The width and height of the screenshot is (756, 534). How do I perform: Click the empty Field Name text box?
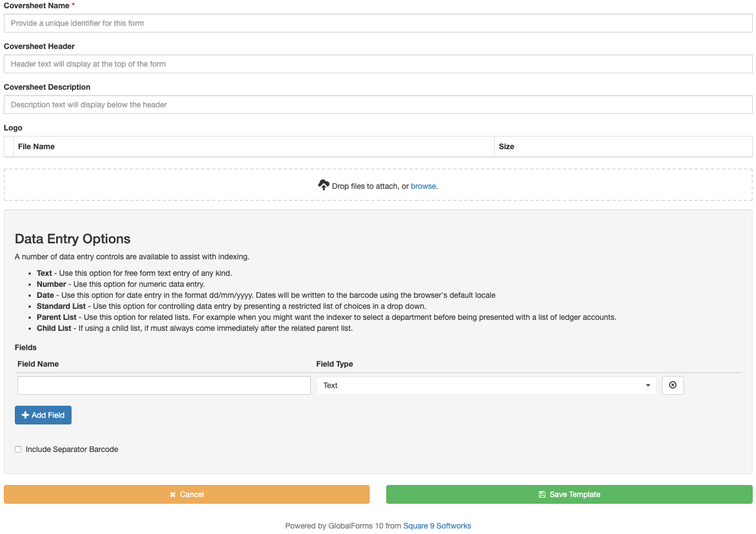click(x=164, y=385)
